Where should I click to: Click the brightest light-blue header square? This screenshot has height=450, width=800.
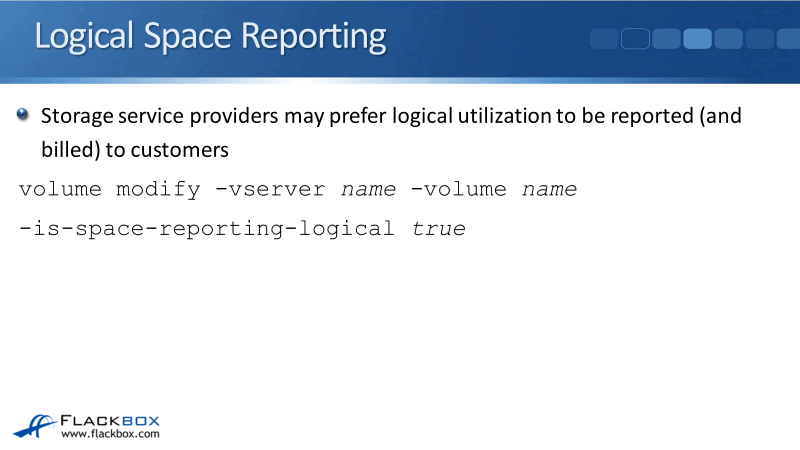697,39
